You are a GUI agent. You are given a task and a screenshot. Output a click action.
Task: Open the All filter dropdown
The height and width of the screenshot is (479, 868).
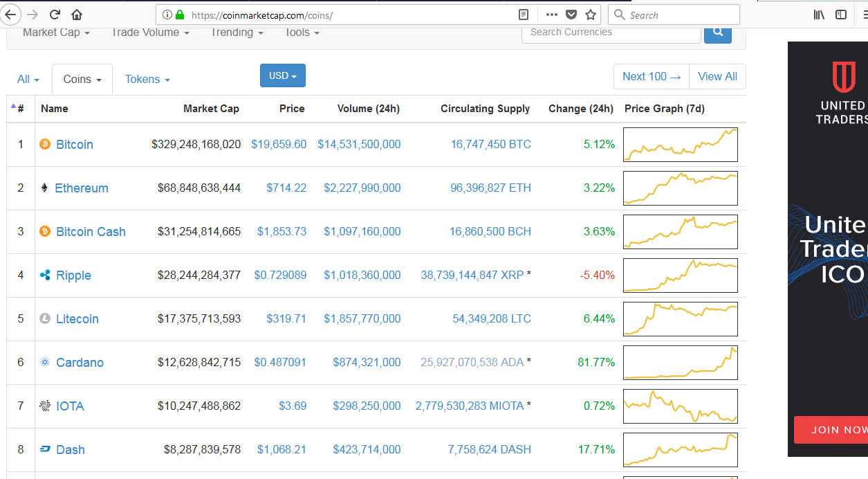click(x=28, y=80)
